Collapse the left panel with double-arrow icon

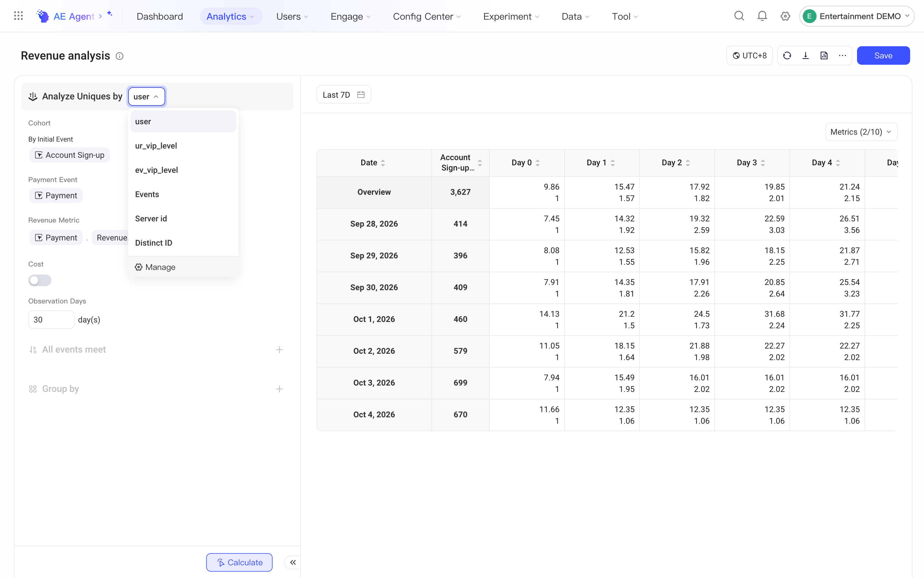coord(293,562)
